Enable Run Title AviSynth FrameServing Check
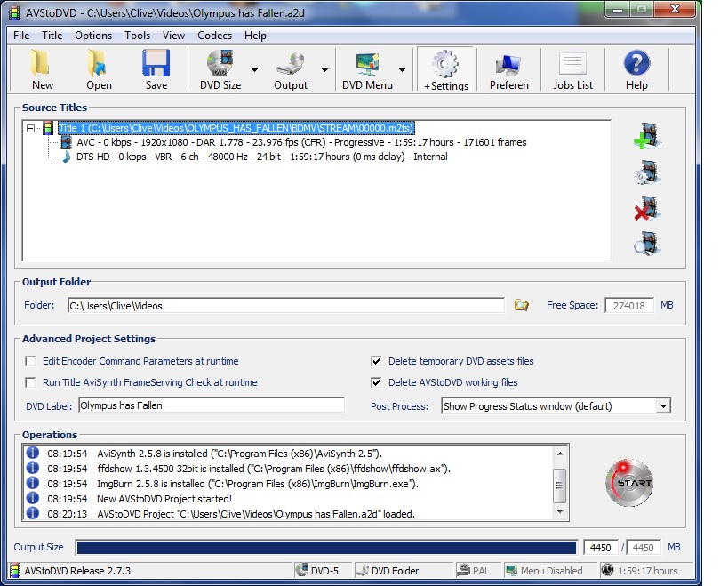This screenshot has height=586, width=728. pyautogui.click(x=30, y=382)
